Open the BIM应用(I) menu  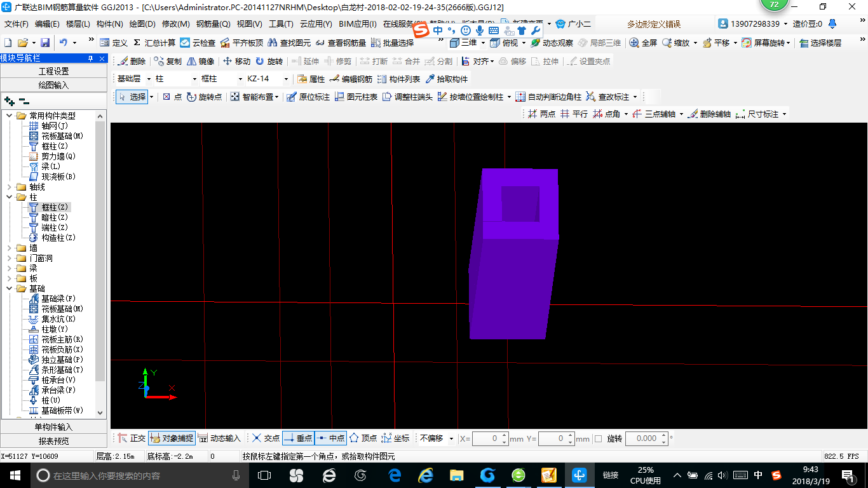(358, 24)
